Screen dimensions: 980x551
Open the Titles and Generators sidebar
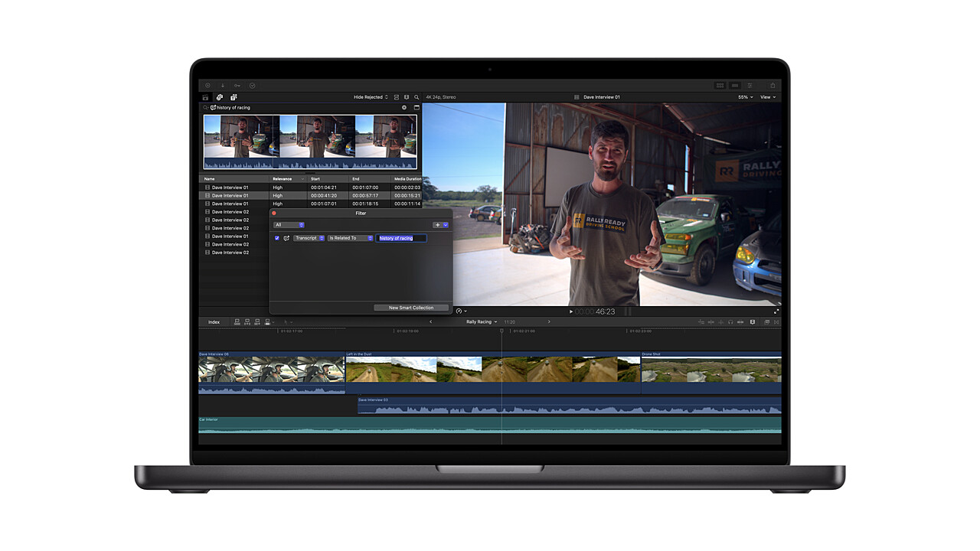[234, 97]
